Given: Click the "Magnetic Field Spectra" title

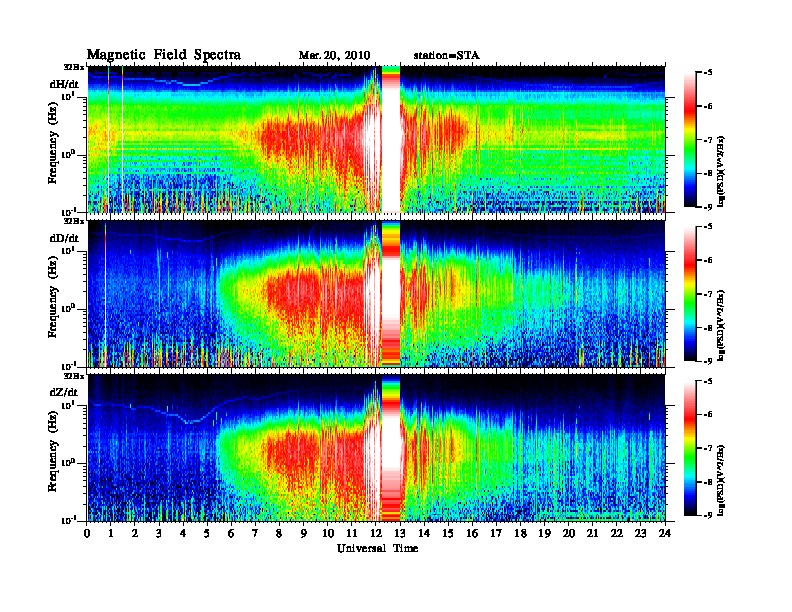Looking at the screenshot, I should tap(164, 55).
